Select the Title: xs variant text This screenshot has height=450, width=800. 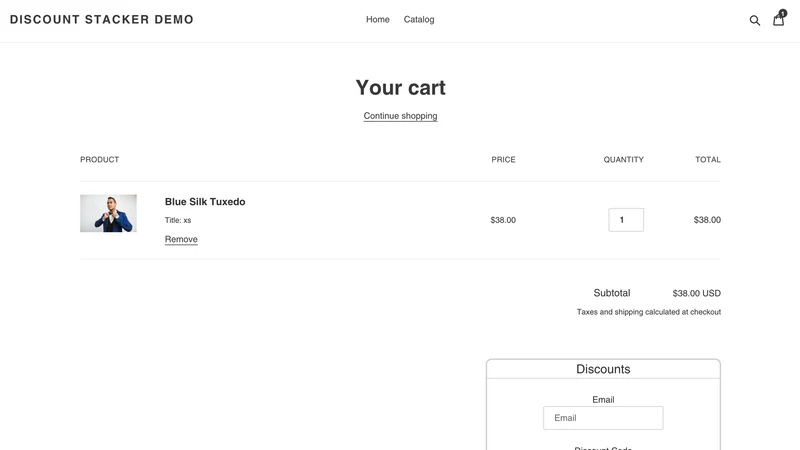pos(178,220)
